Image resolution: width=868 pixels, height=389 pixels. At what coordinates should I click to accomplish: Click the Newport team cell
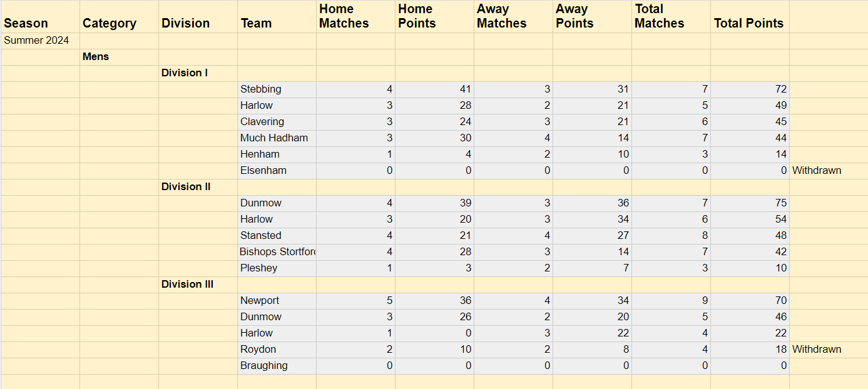[277, 301]
